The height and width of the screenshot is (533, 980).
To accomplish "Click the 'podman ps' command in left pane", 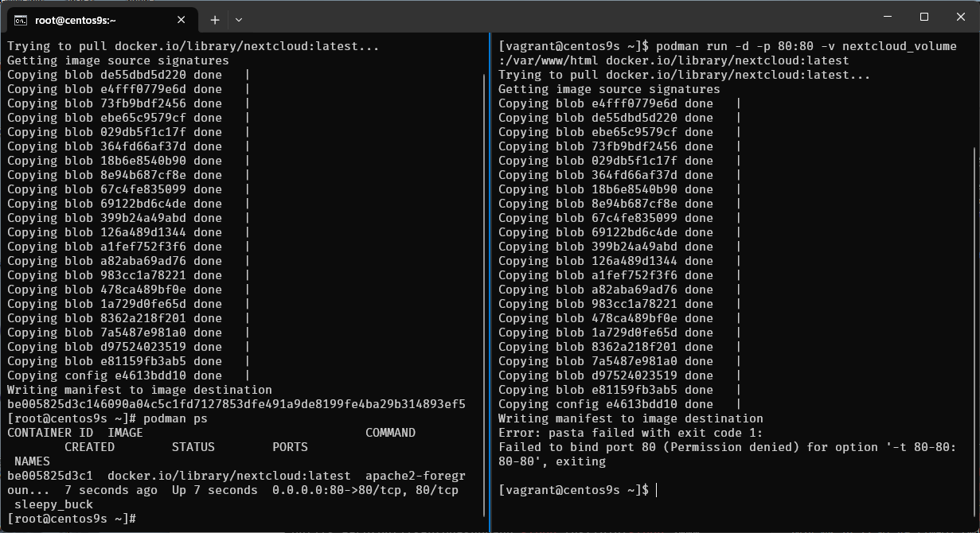I will pyautogui.click(x=175, y=418).
